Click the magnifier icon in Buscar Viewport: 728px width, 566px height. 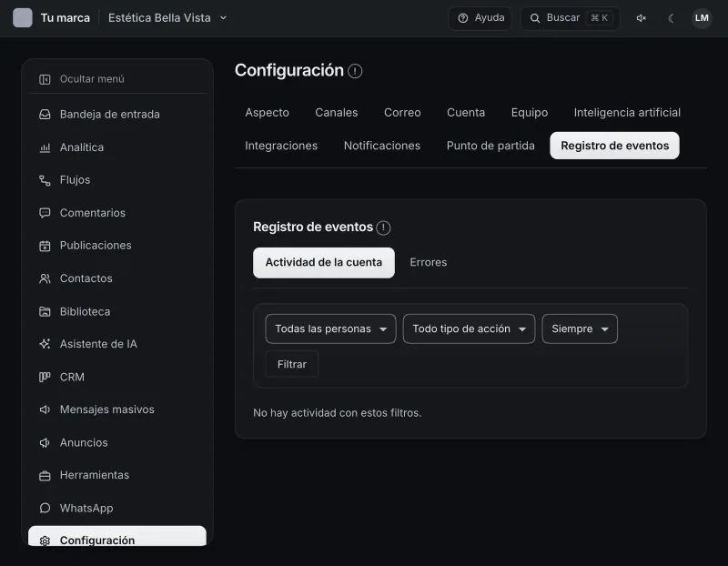click(x=535, y=18)
